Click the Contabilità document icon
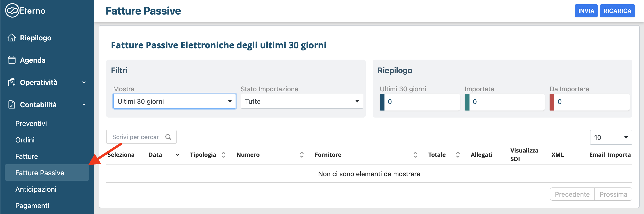644x214 pixels. 12,105
